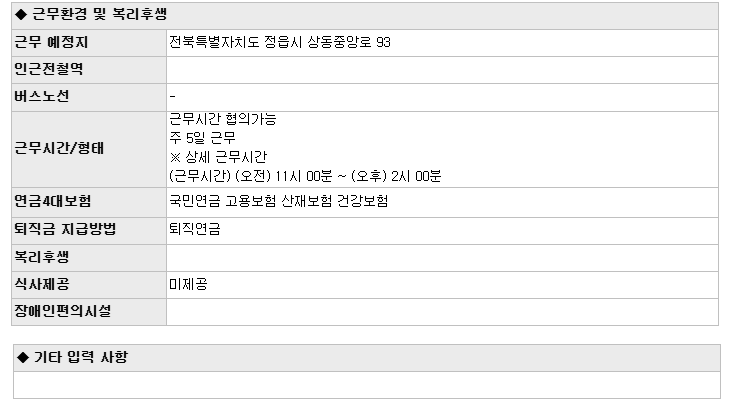Click the 식사제공 label cell
Viewport: 734px width, 410px height.
89,285
